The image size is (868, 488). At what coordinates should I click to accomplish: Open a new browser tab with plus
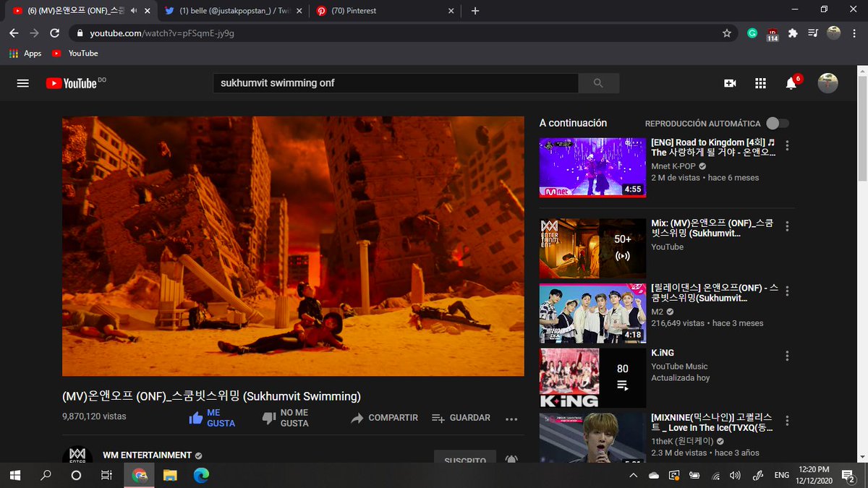(x=475, y=11)
